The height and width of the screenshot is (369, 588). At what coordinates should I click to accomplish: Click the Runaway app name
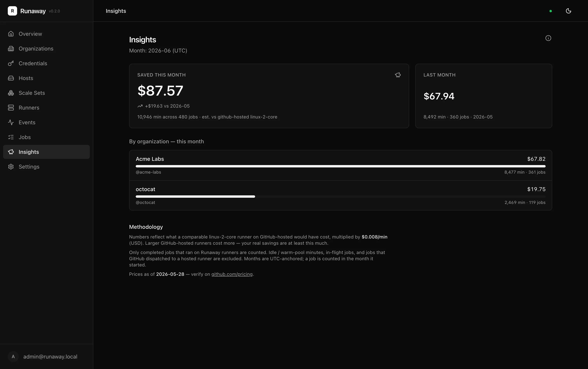[x=33, y=11]
